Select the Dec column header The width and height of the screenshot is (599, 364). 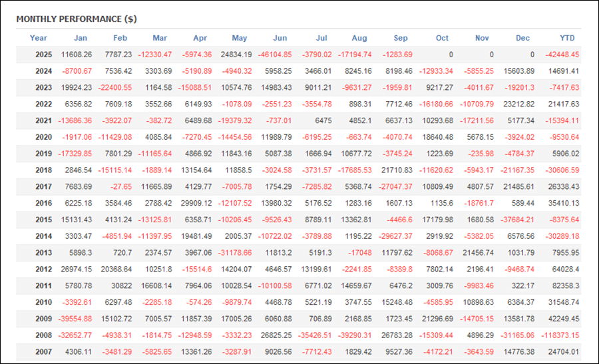click(x=522, y=38)
